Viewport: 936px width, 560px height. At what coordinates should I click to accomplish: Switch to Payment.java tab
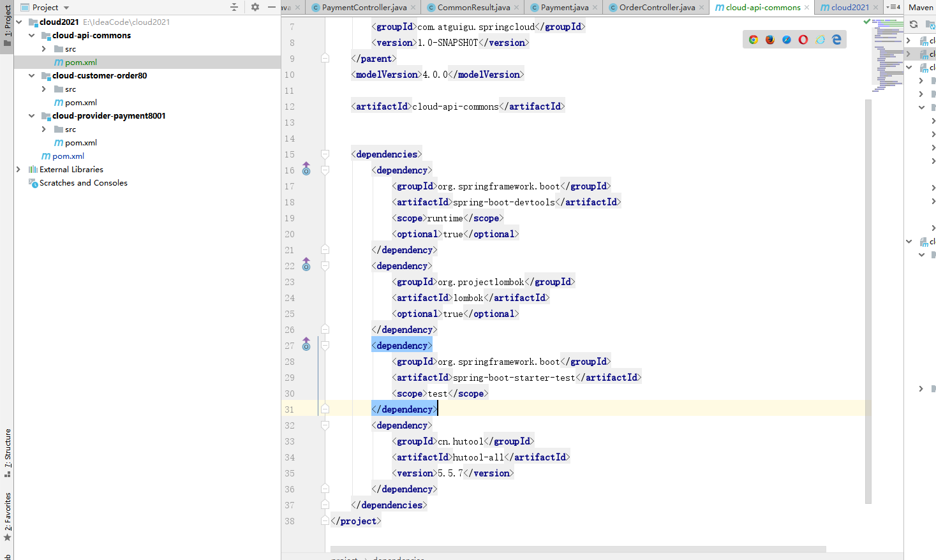click(x=564, y=8)
